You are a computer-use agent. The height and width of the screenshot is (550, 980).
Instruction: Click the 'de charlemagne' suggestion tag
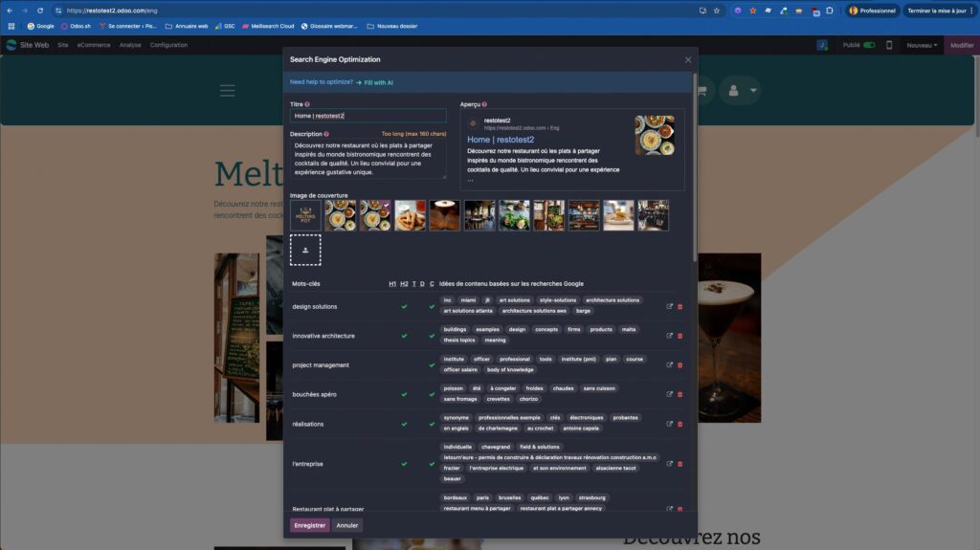(x=498, y=429)
